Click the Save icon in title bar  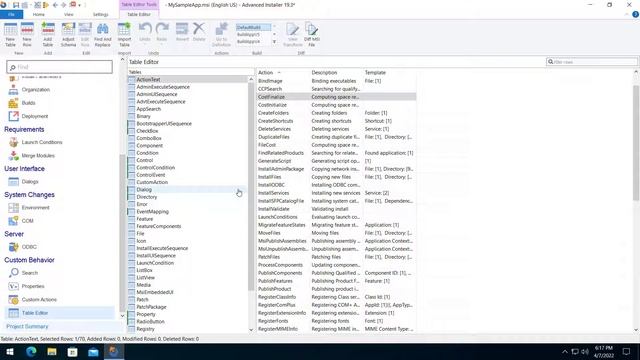click(x=16, y=5)
